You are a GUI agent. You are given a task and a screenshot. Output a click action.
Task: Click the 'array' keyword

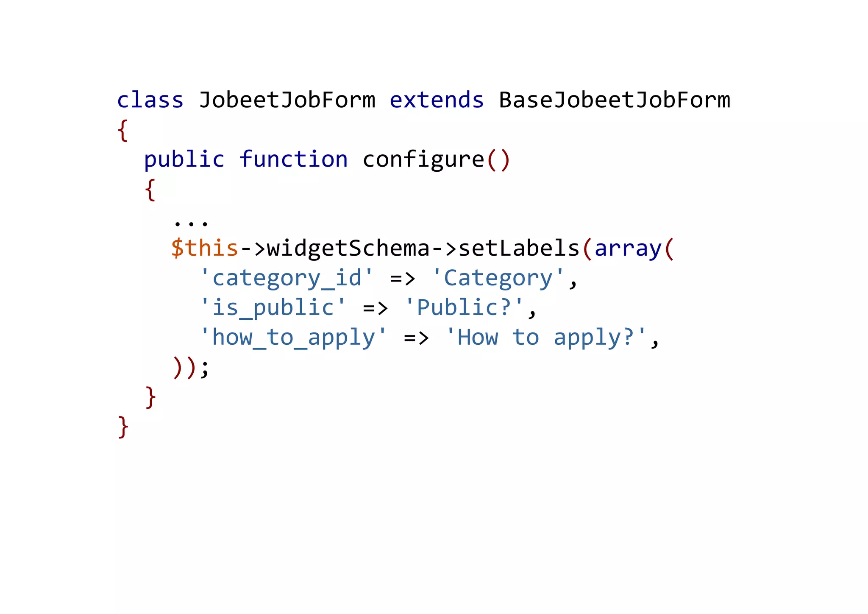[x=628, y=249]
